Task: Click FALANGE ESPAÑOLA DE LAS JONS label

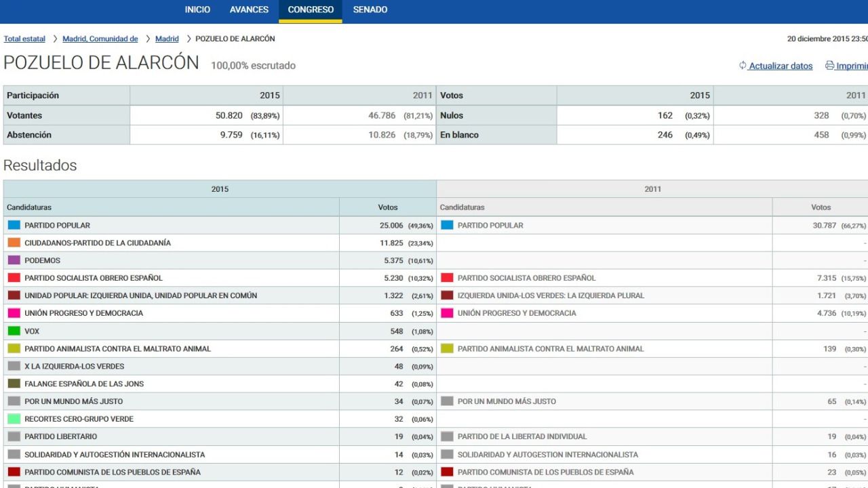Action: 84,384
